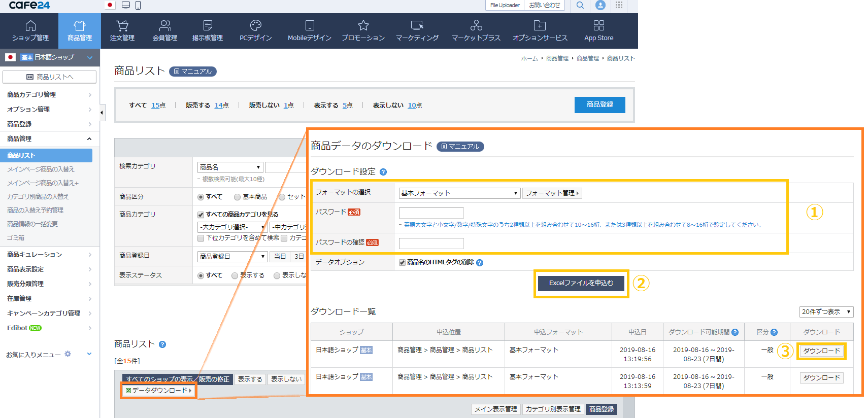Select すべて radio for 表示ステータス

click(x=201, y=275)
